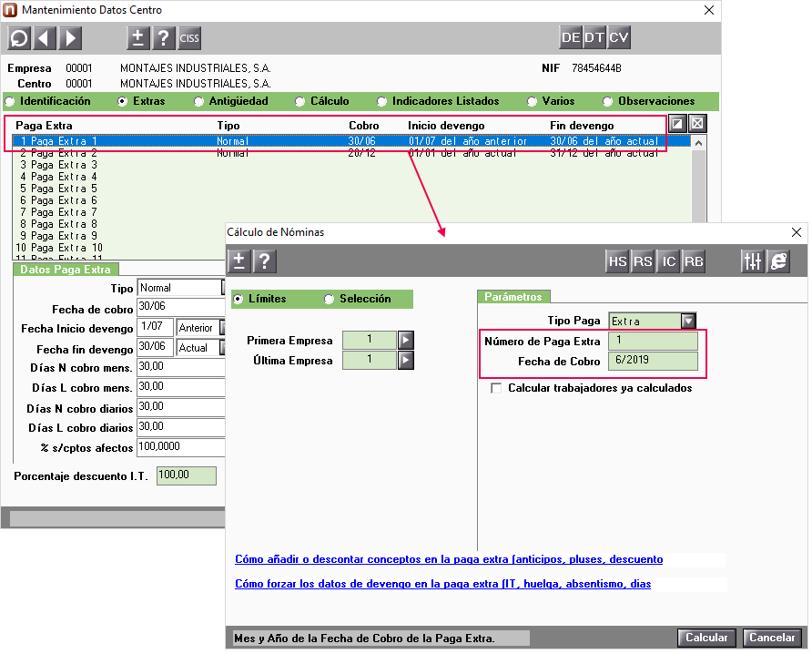Click the CISS toolbar button
This screenshot has height=654, width=812.
pos(189,38)
